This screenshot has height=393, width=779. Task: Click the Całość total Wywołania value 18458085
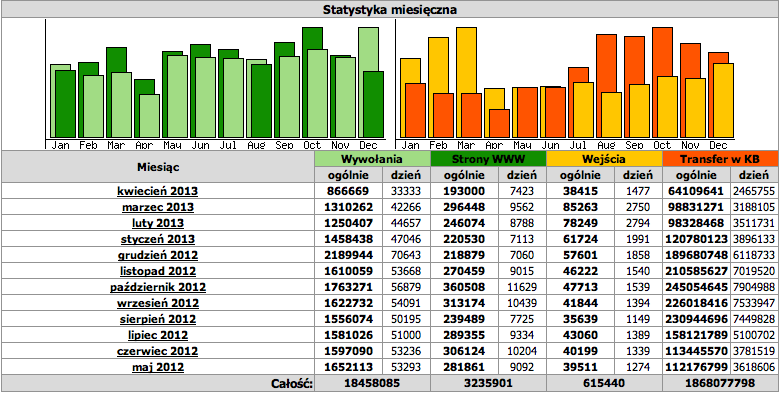(x=372, y=383)
